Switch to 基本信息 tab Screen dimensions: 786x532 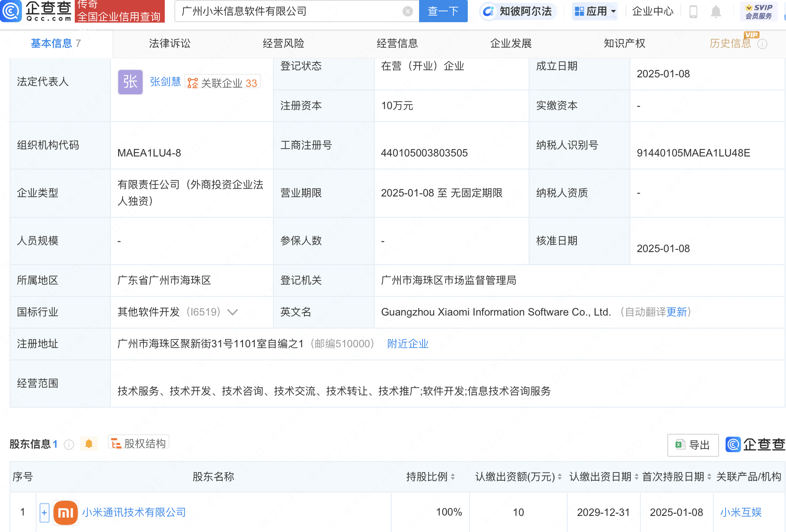56,43
